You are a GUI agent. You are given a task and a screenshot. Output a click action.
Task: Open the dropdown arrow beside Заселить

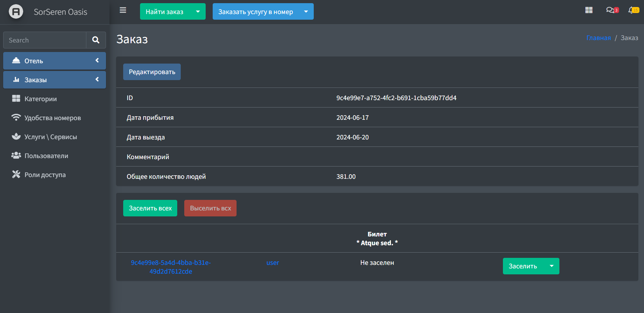coord(552,266)
